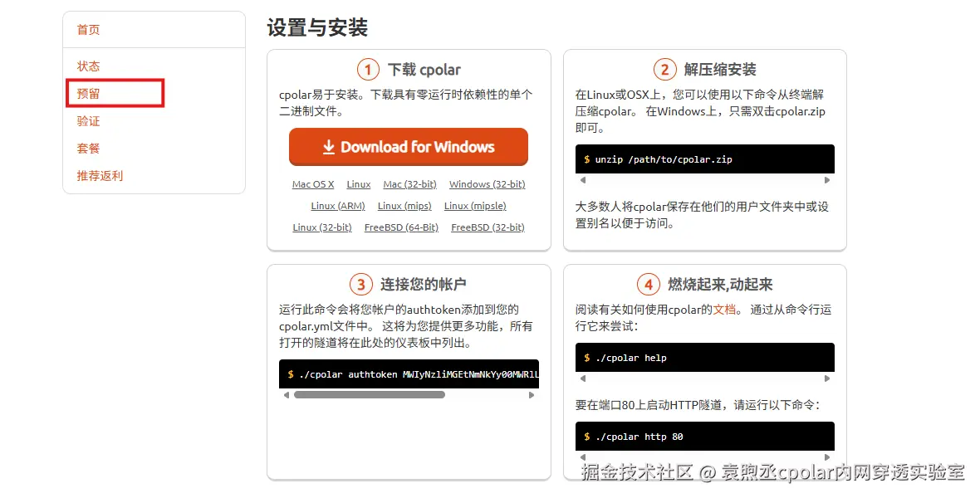Click the FreeBSD (64-Bit) download link
Image resolution: width=980 pixels, height=498 pixels.
coord(401,227)
